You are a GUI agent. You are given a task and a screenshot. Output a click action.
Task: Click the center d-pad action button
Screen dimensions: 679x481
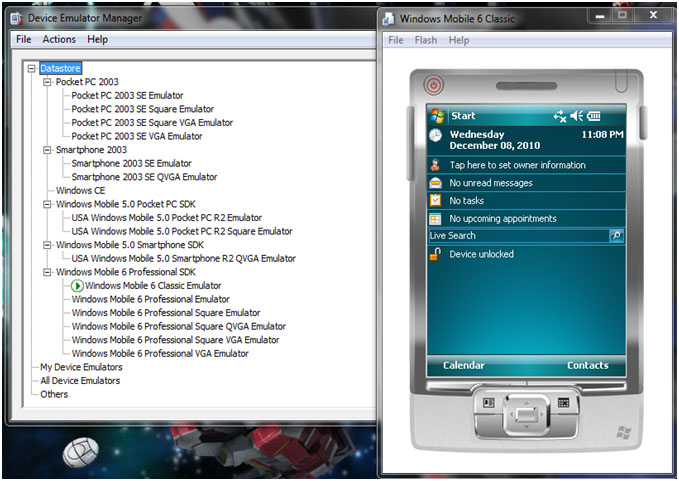click(527, 414)
